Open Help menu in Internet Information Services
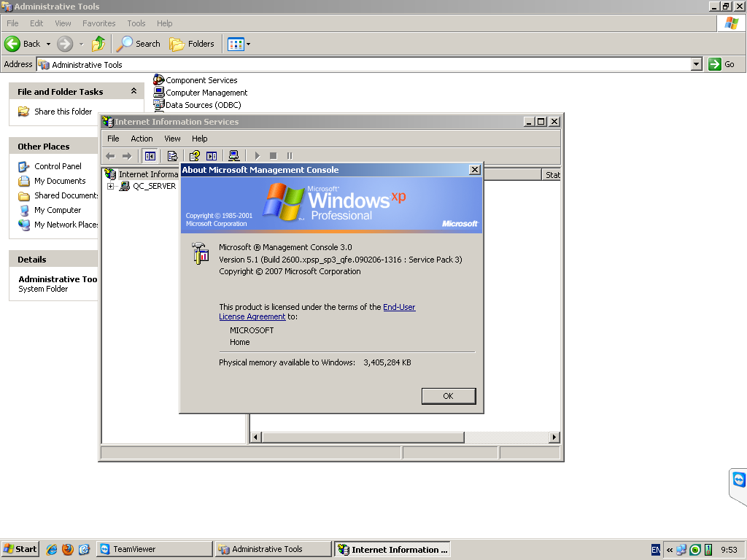Screen dimensions: 747x560 point(199,139)
